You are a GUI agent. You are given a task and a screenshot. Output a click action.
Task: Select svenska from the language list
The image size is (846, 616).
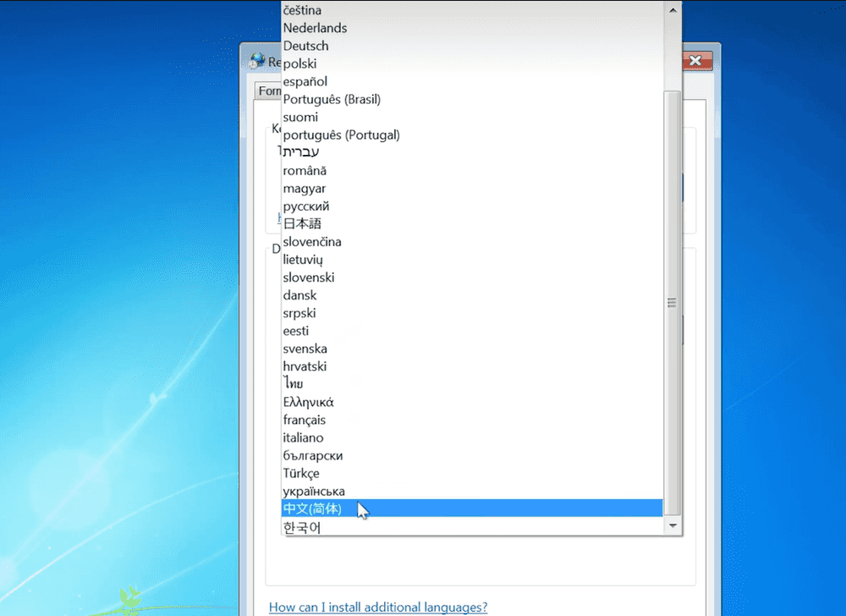[x=305, y=349]
